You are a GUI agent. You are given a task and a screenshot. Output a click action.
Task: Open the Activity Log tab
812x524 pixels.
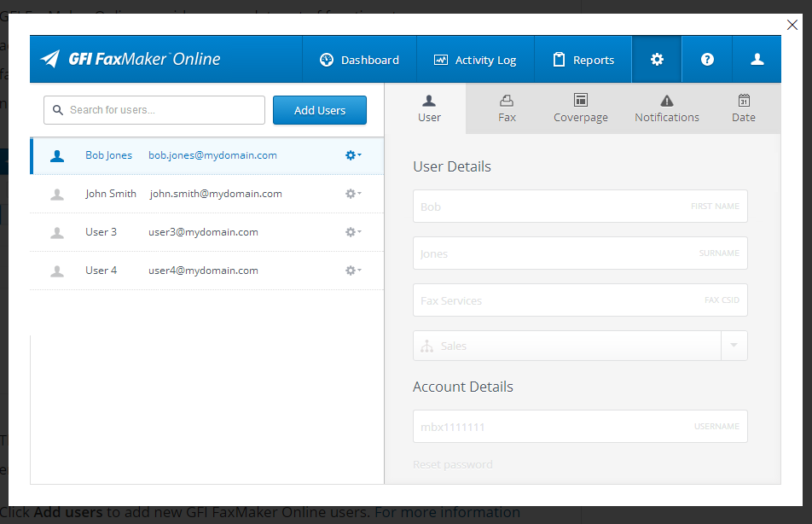(475, 60)
